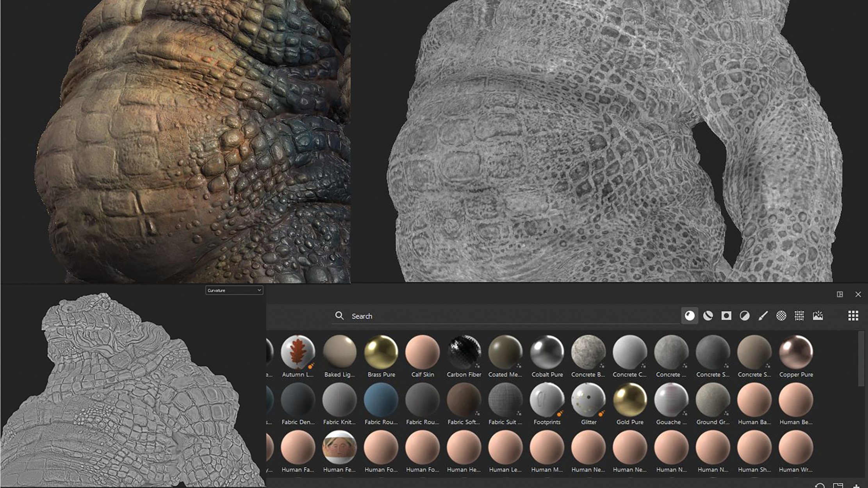The image size is (868, 488).
Task: Filter by Smart Masks square icon
Action: (x=726, y=316)
